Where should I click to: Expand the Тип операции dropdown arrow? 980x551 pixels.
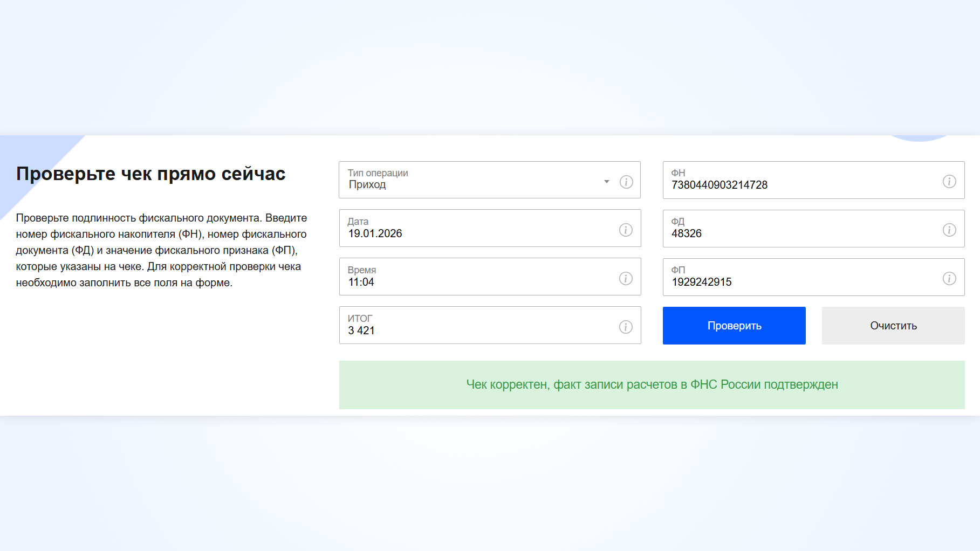pyautogui.click(x=607, y=182)
